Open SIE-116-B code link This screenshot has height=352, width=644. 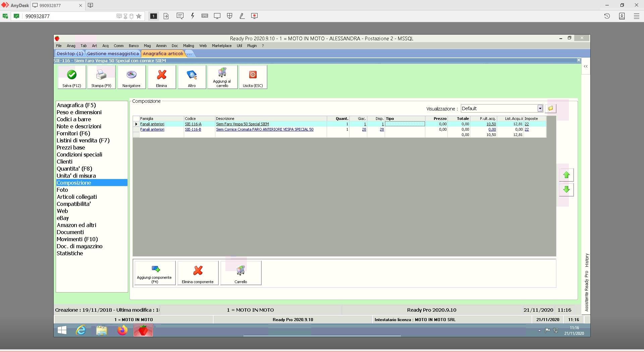[x=193, y=129]
